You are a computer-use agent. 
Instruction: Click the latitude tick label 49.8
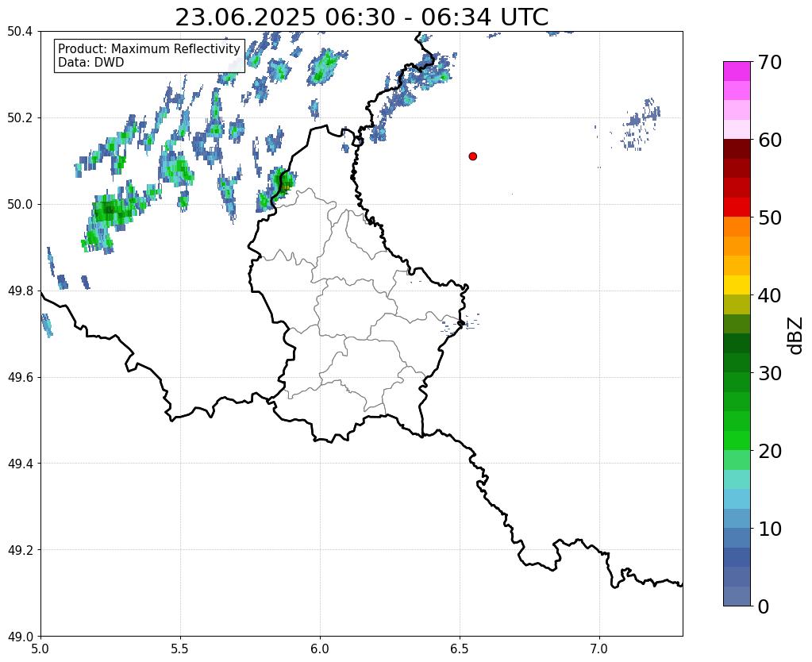[x=20, y=291]
